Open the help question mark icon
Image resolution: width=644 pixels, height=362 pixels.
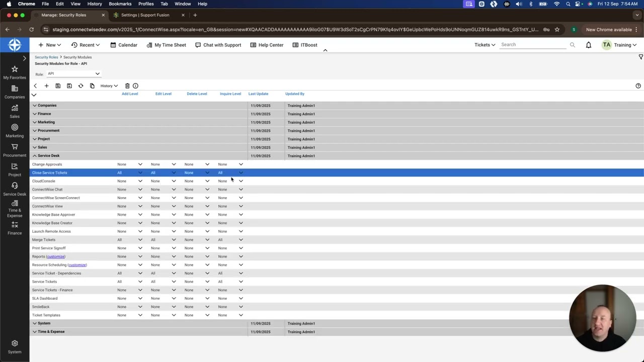tap(638, 86)
